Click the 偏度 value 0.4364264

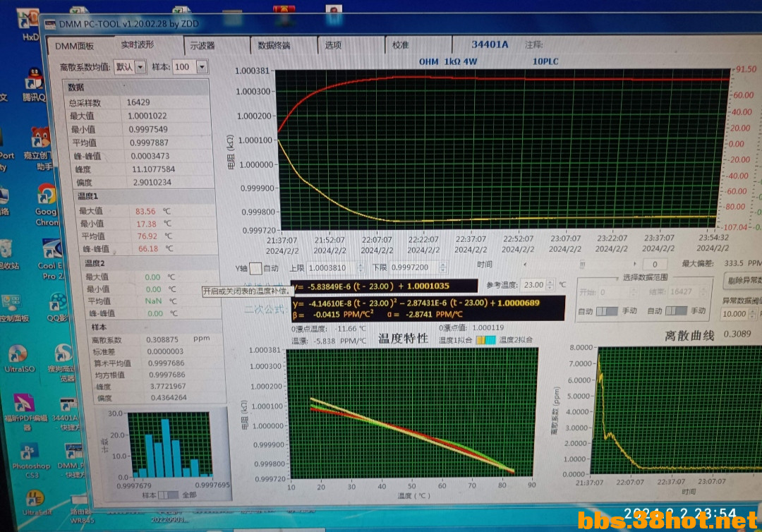click(x=169, y=397)
